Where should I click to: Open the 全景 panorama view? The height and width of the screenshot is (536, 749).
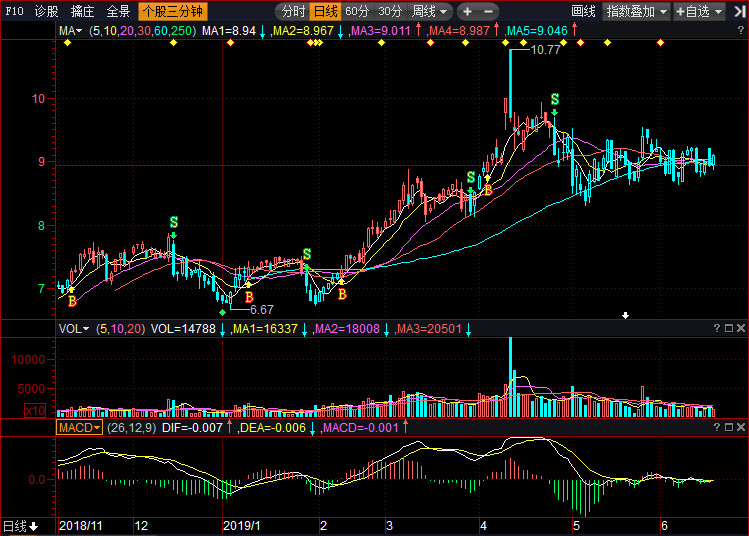tap(118, 12)
